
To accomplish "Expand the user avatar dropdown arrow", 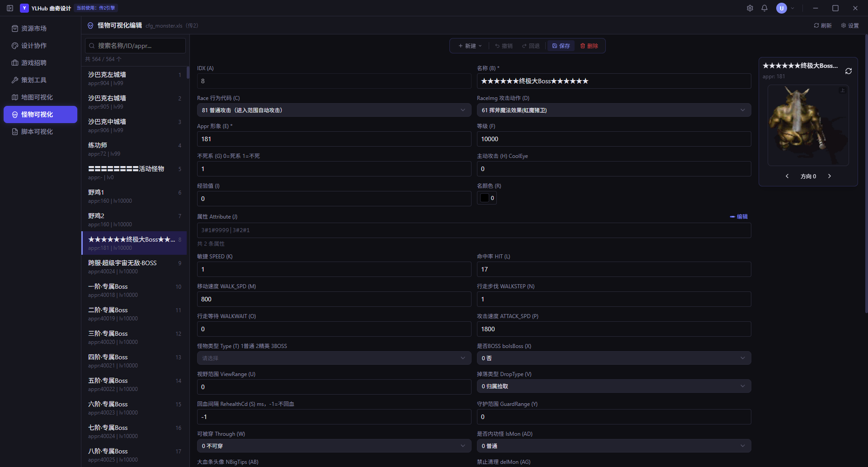I will click(793, 8).
